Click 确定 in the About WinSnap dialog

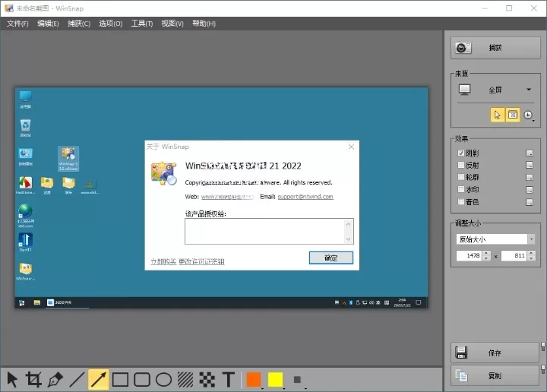(x=331, y=258)
